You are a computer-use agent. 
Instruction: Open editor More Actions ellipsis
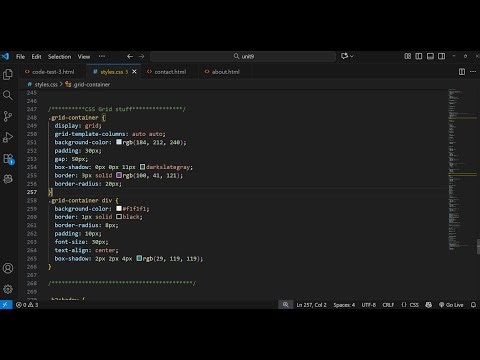473,72
